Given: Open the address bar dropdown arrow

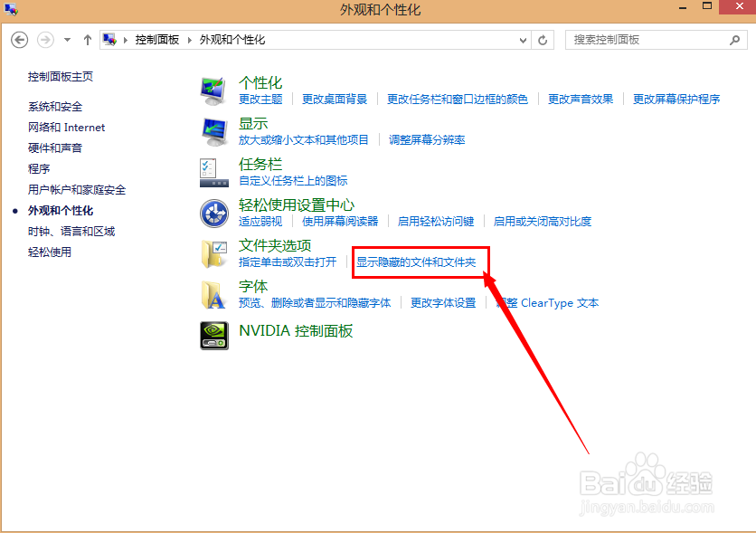Looking at the screenshot, I should (x=522, y=39).
